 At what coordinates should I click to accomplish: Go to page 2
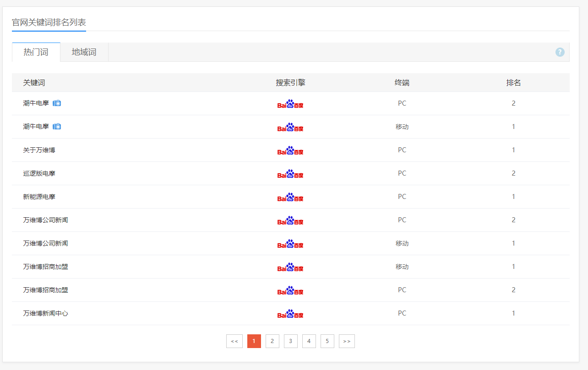point(272,341)
